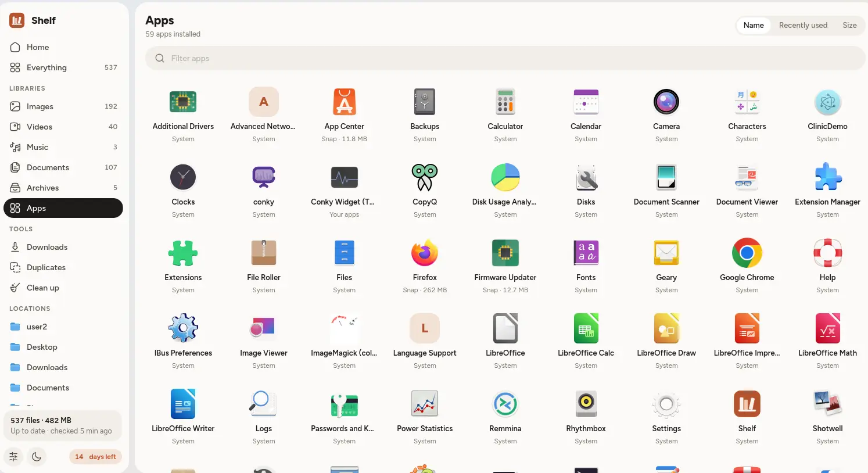Viewport: 868px width, 473px height.
Task: Open the Duplicates tool
Action: pos(63,267)
